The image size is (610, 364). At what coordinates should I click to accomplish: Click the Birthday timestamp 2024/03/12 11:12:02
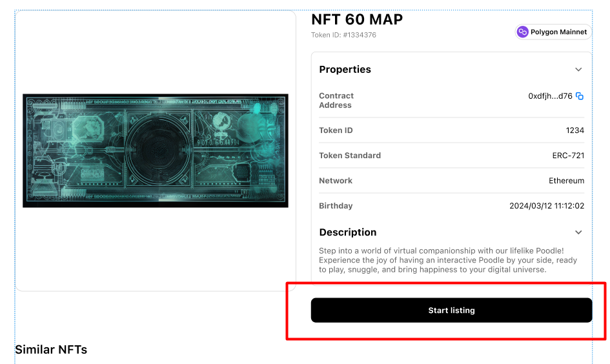pyautogui.click(x=547, y=206)
